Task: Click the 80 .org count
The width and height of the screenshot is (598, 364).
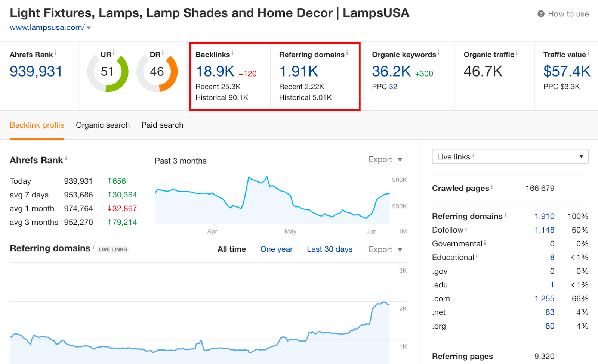Action: (x=550, y=326)
